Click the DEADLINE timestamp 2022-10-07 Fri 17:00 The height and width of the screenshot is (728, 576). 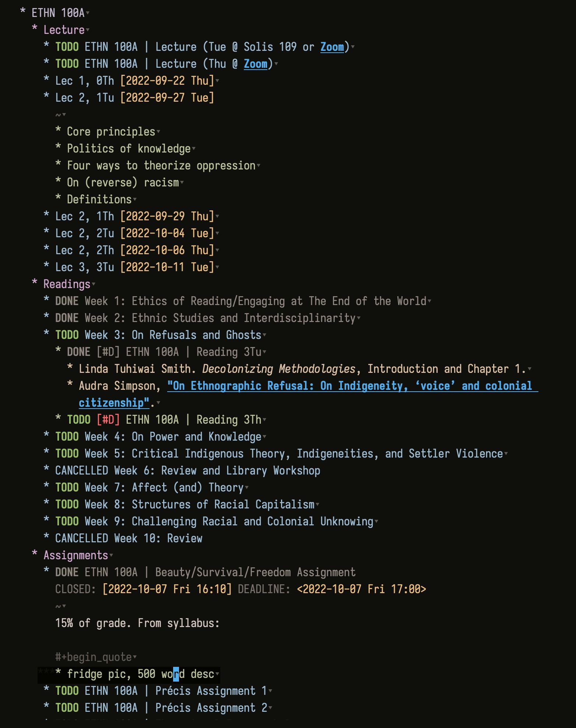pyautogui.click(x=361, y=589)
